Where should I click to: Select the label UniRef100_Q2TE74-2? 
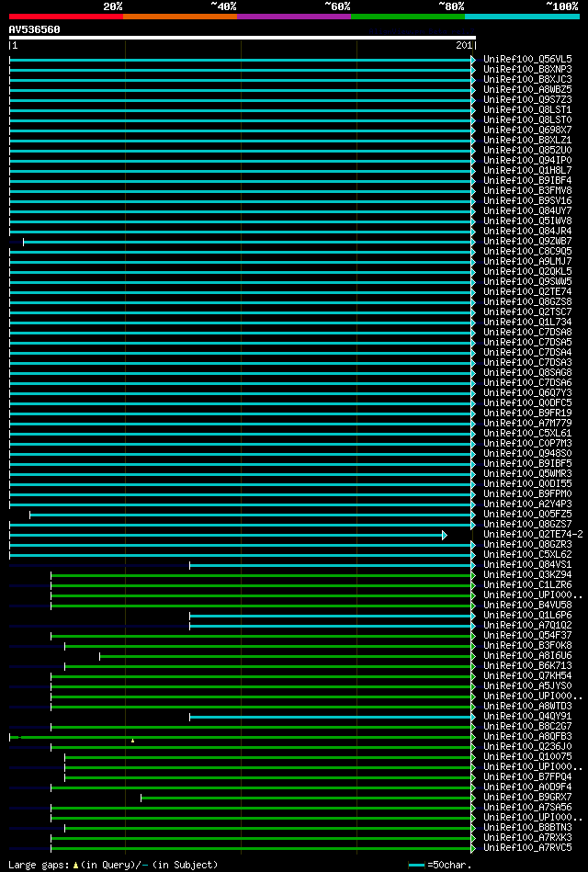coord(533,535)
